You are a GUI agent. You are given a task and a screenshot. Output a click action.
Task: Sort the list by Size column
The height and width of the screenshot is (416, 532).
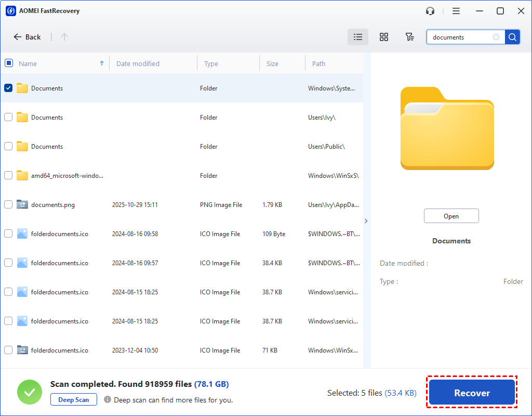click(272, 63)
